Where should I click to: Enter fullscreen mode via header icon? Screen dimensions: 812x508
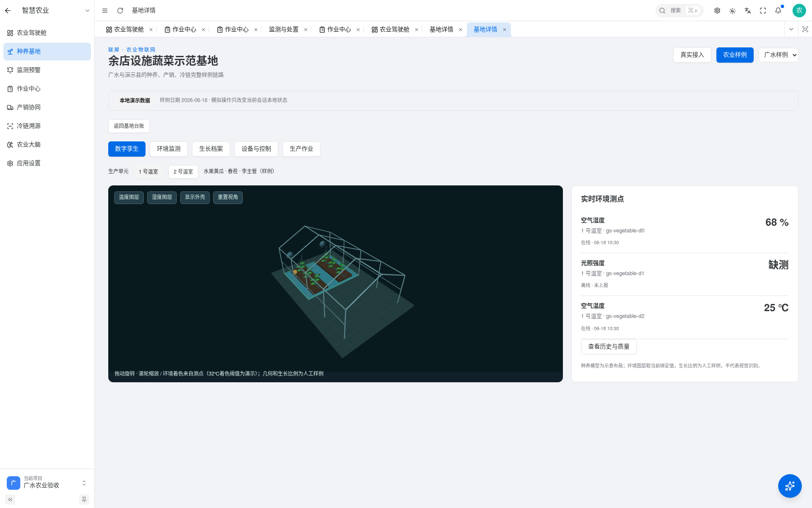coord(763,11)
